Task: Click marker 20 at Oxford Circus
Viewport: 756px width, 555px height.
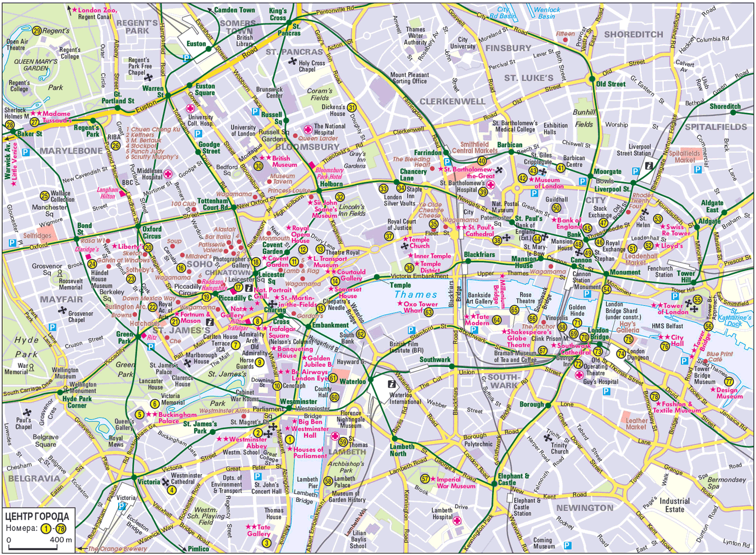Action: tap(148, 247)
